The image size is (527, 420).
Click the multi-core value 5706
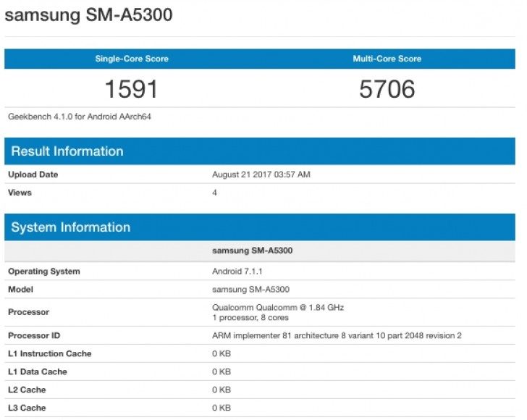[387, 89]
